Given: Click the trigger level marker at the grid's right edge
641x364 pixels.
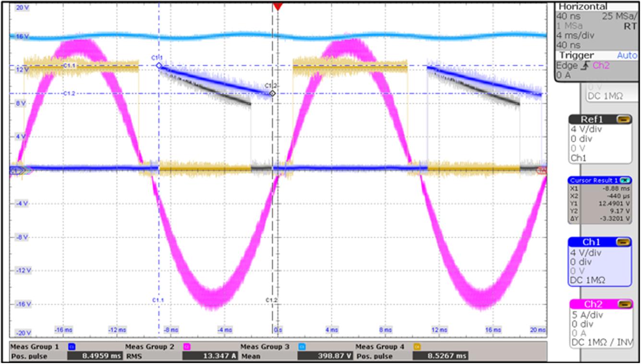Looking at the screenshot, I should pyautogui.click(x=542, y=170).
